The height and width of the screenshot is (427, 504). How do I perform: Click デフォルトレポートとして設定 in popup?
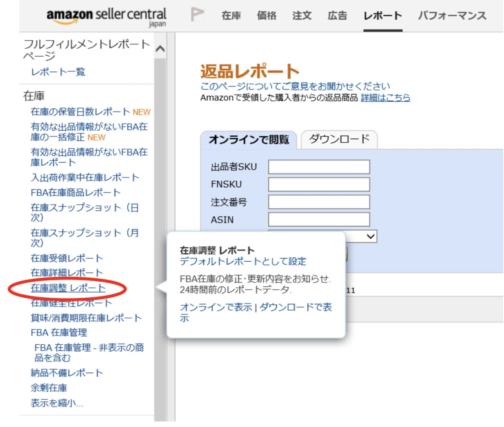[x=243, y=262]
